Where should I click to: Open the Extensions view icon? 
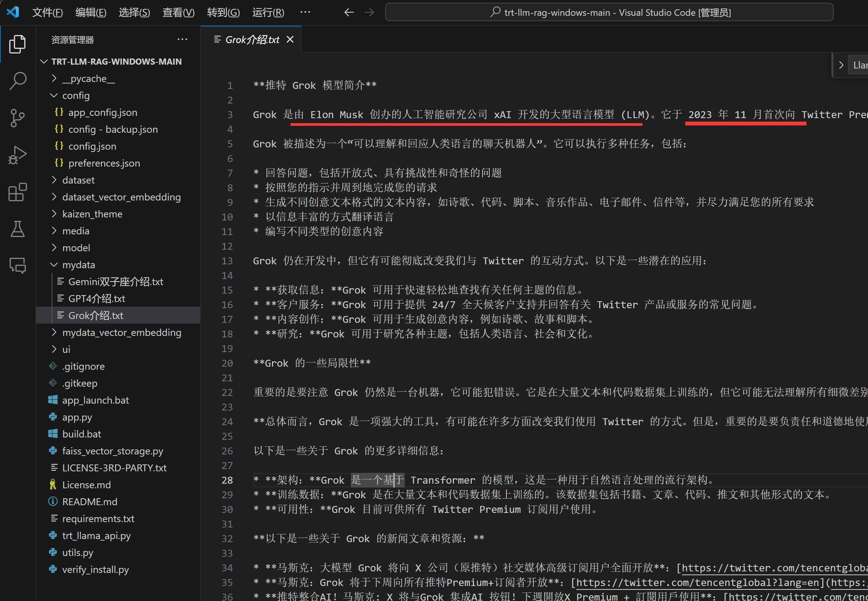[17, 192]
